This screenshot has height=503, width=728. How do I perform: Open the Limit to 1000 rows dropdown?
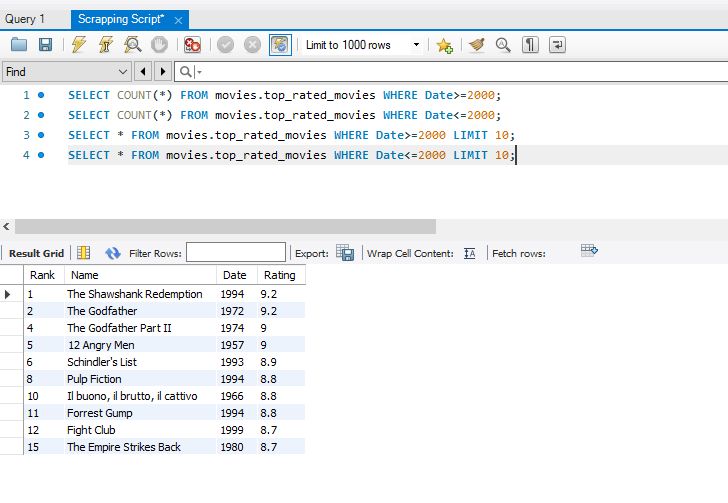click(363, 45)
